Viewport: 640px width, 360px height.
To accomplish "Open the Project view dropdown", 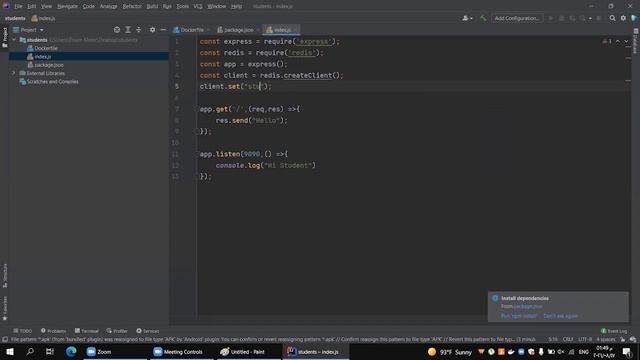I will coord(28,30).
